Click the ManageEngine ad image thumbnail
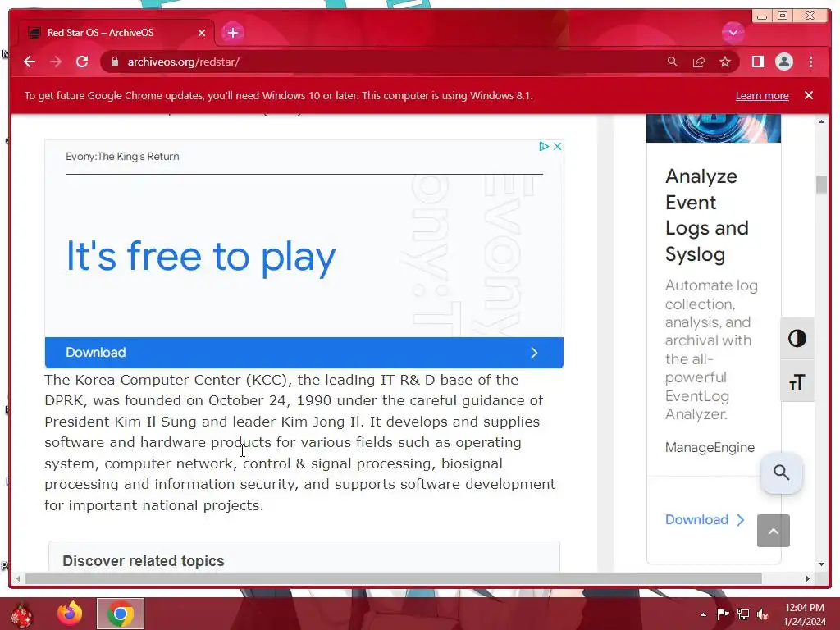Viewport: 840px width, 630px height. click(x=714, y=129)
